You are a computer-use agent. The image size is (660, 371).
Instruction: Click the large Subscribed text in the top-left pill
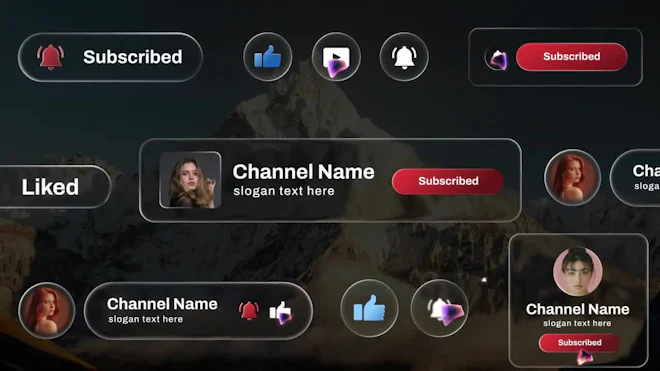[133, 57]
